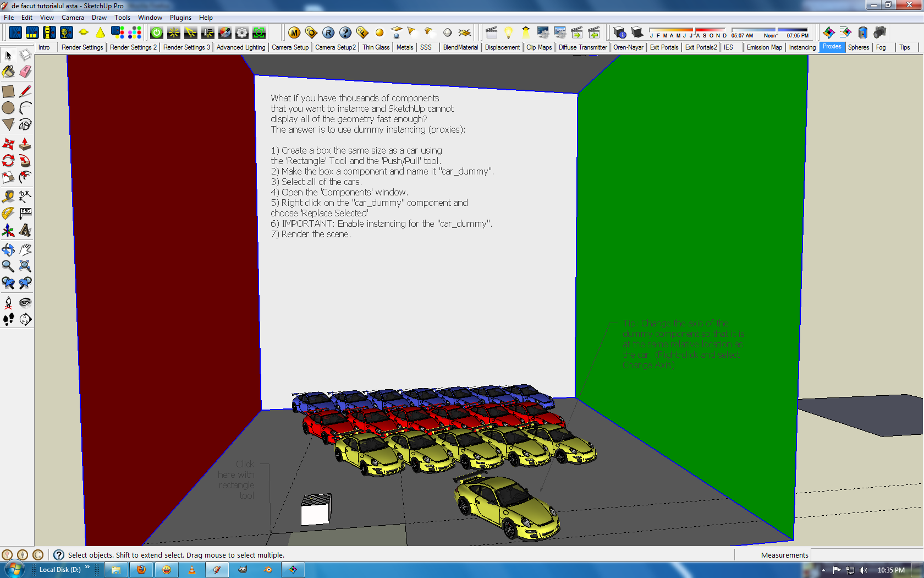Viewport: 924px width, 578px height.
Task: Open the Plugins menu
Action: (x=180, y=18)
